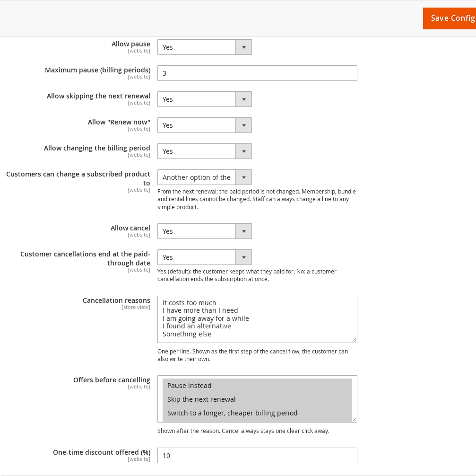Click the "I found an alternative" line
This screenshot has width=476, height=476.
[x=197, y=326]
